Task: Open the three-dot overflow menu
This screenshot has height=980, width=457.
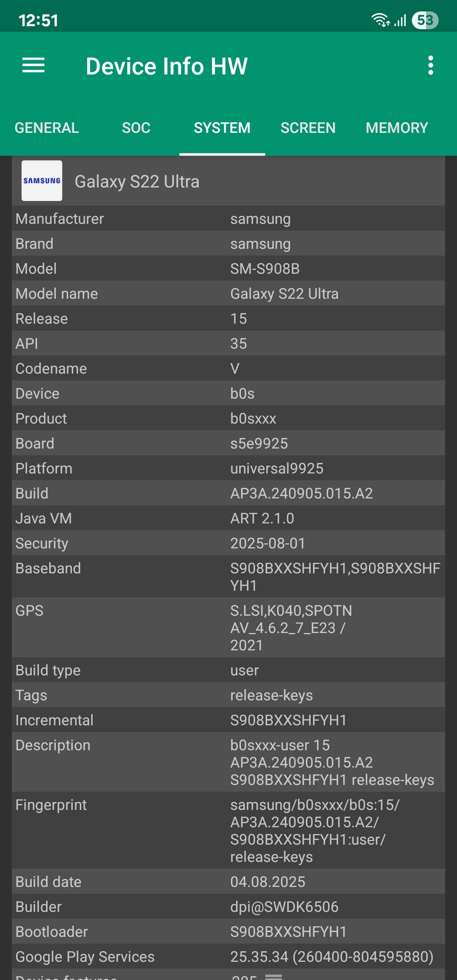Action: pos(430,66)
